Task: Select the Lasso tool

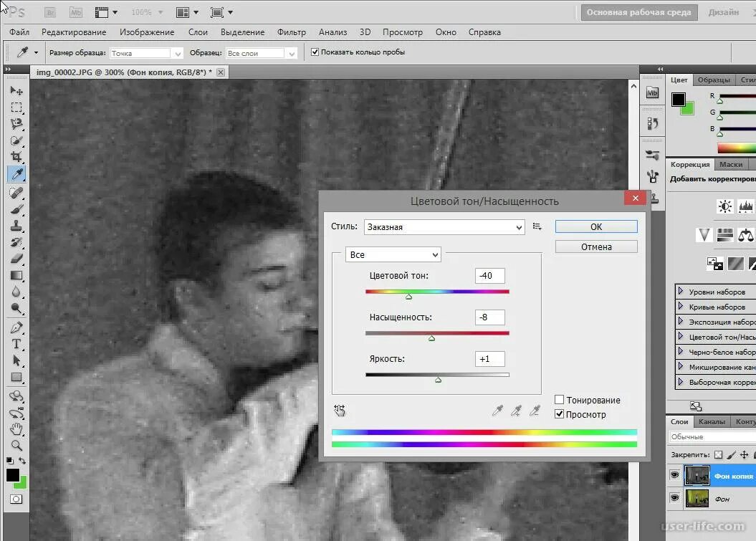Action: (x=16, y=124)
